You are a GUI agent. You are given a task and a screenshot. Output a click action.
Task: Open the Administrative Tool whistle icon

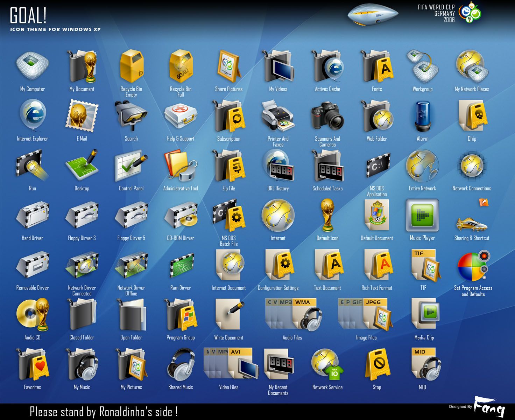(x=181, y=165)
